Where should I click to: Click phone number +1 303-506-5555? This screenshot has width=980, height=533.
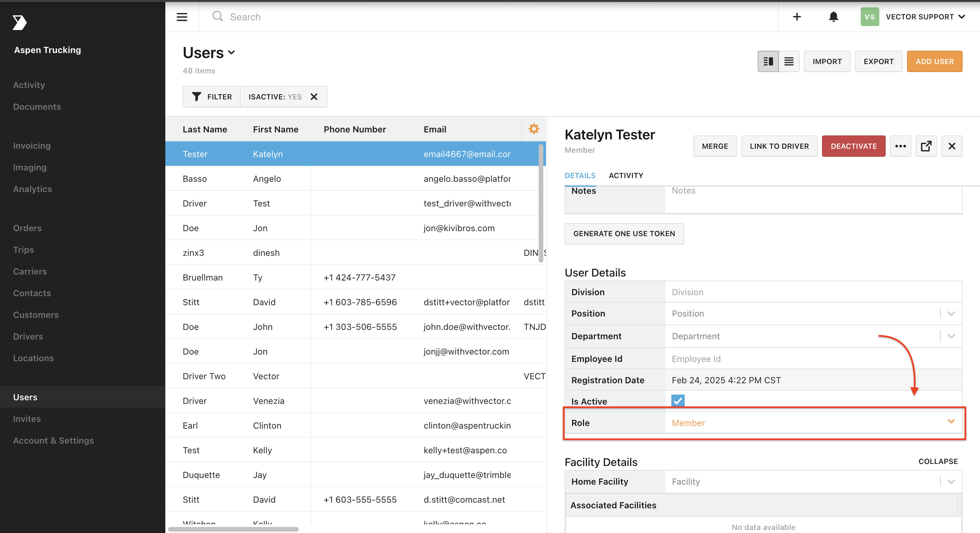pos(360,327)
